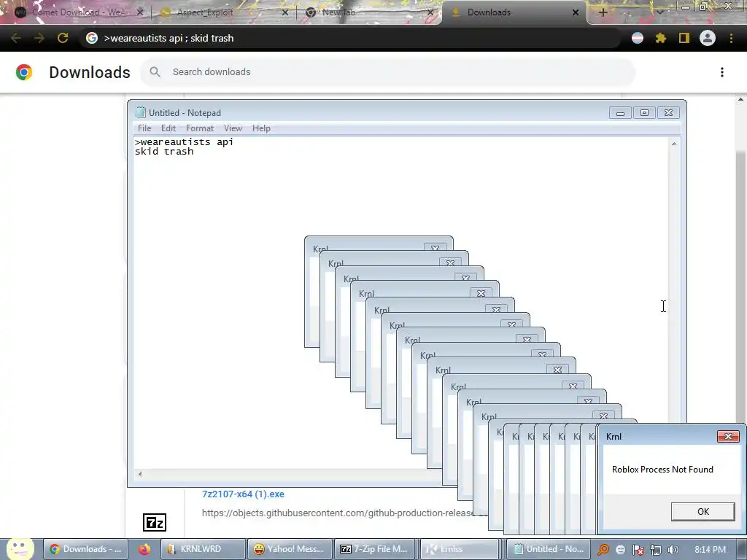Switch to the New Tab tab
Viewport: 747px width, 560px height.
[369, 12]
